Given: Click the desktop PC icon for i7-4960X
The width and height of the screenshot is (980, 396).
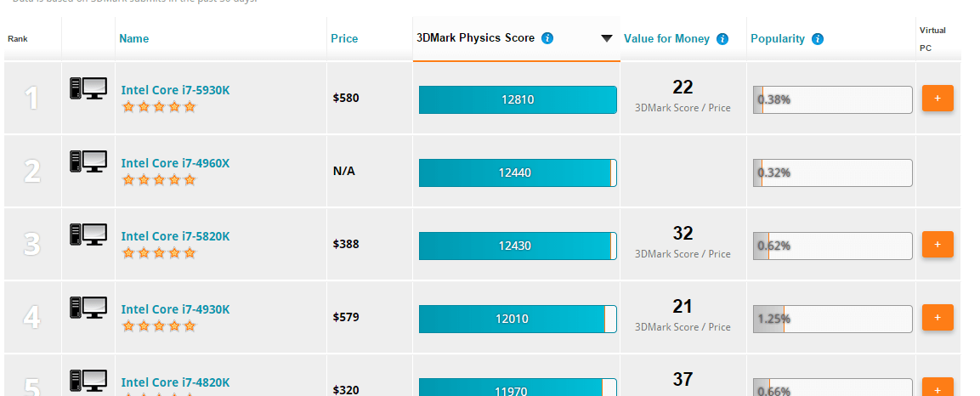Looking at the screenshot, I should pos(88,161).
